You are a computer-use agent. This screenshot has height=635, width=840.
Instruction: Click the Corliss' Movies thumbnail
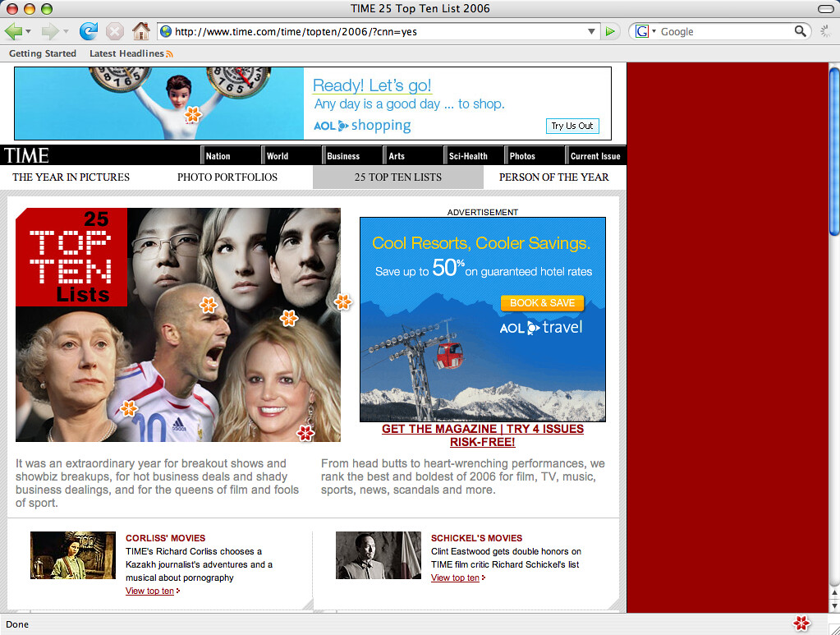(73, 555)
